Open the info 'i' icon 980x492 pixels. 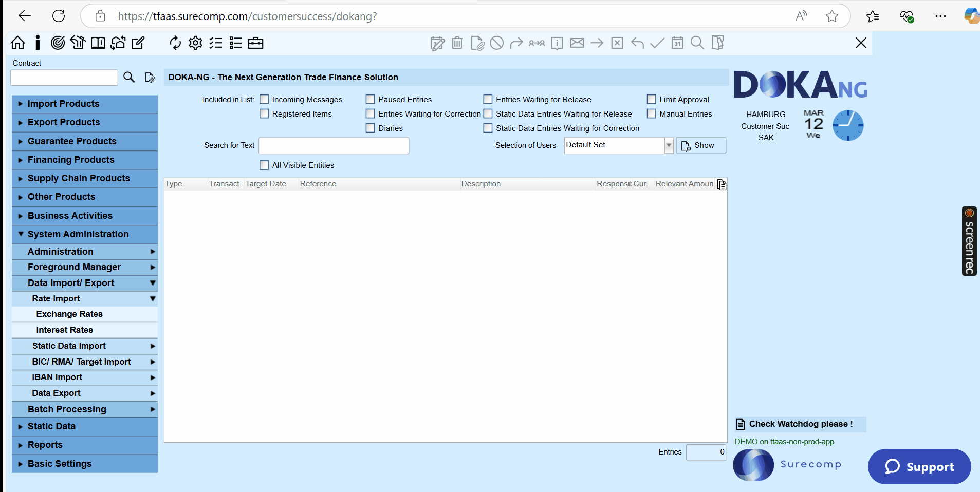[38, 43]
